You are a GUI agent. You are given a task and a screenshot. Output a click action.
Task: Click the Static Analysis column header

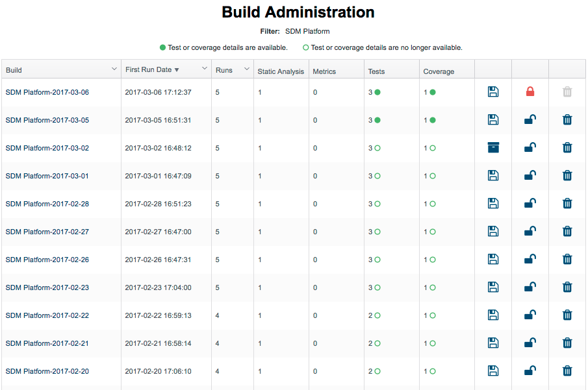(281, 71)
